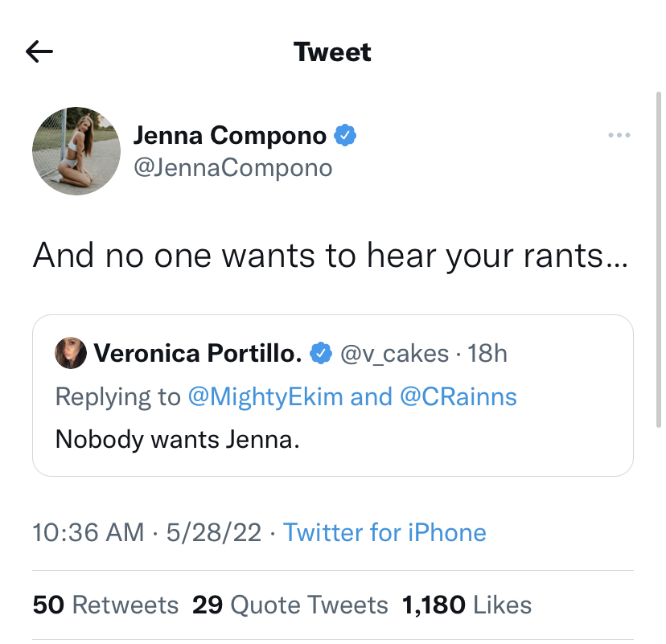Click Jenna Compono's verified badge
The width and height of the screenshot is (666, 644).
[x=345, y=135]
